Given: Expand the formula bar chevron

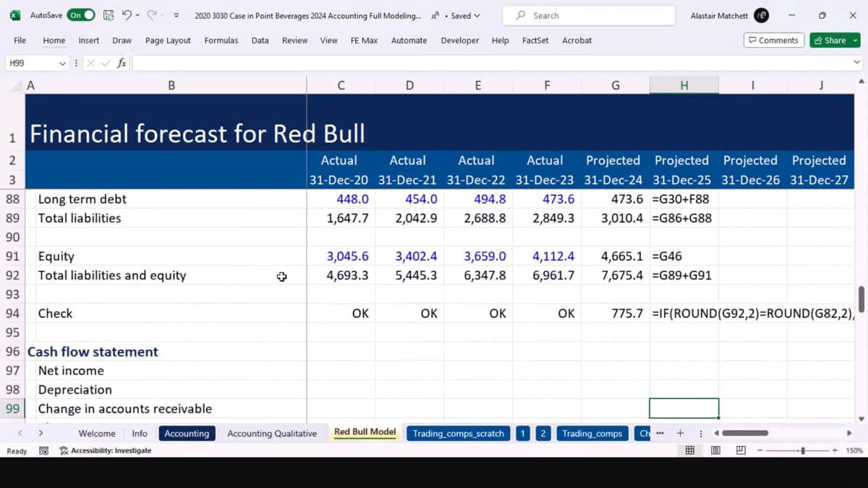Looking at the screenshot, I should (857, 64).
